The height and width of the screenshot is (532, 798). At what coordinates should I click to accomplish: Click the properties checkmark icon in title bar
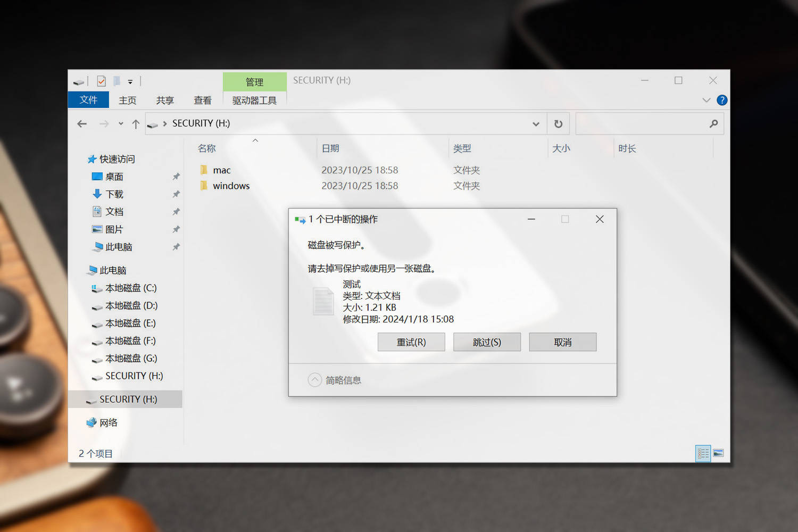(x=101, y=81)
